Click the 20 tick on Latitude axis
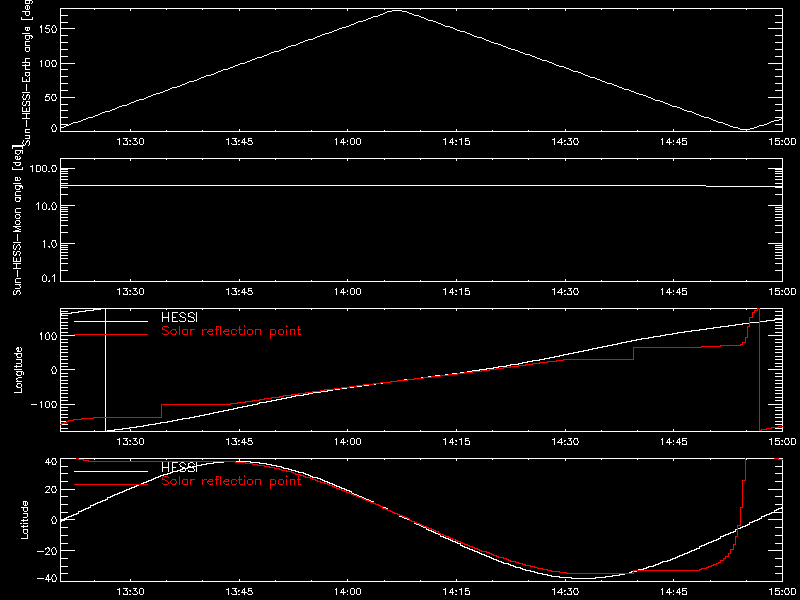This screenshot has height=600, width=800. pos(50,489)
